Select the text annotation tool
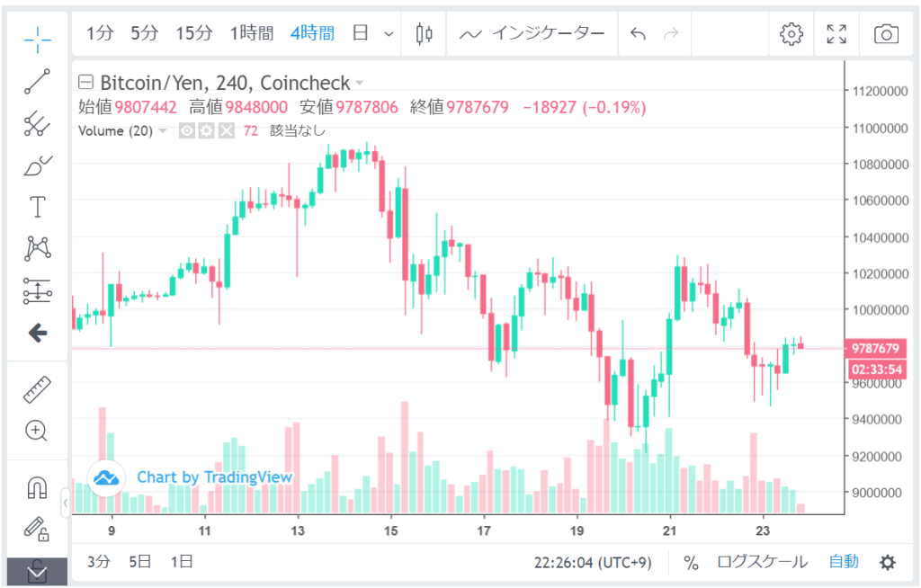The image size is (921, 588). pyautogui.click(x=37, y=207)
